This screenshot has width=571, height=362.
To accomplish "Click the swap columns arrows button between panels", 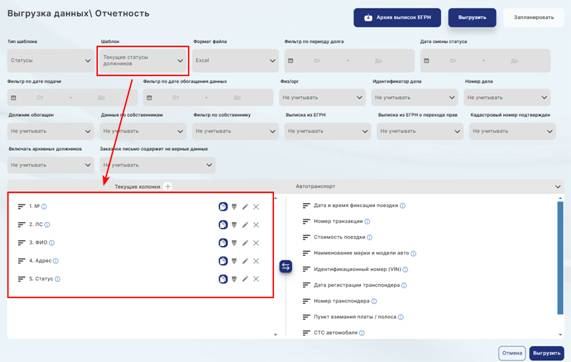I will click(286, 266).
